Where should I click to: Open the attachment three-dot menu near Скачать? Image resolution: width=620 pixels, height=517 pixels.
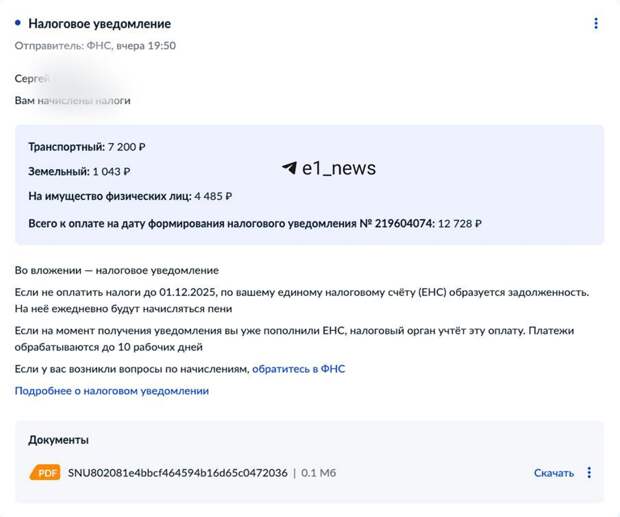(x=589, y=472)
